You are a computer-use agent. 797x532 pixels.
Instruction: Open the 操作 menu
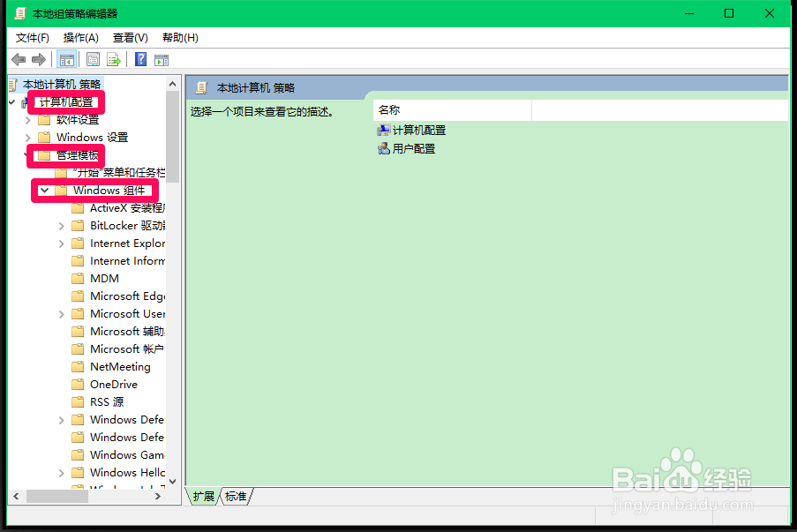tap(80, 37)
